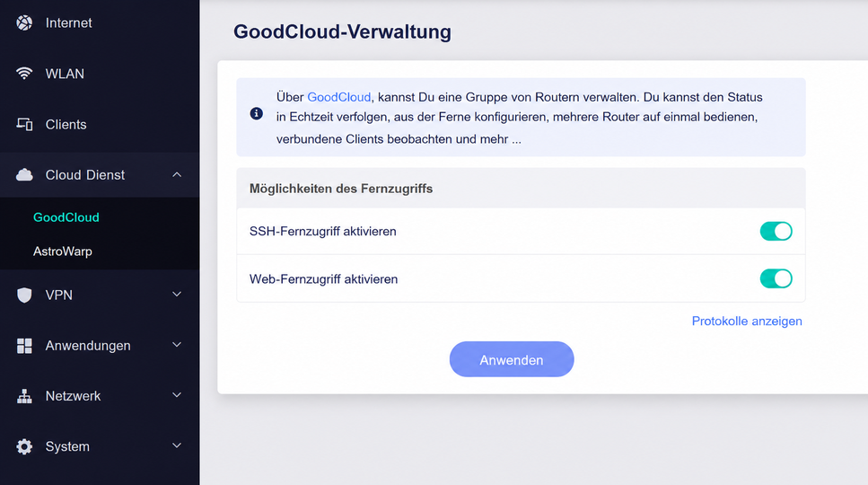868x485 pixels.
Task: Follow the GoodCloud link in the info text
Action: (x=338, y=97)
